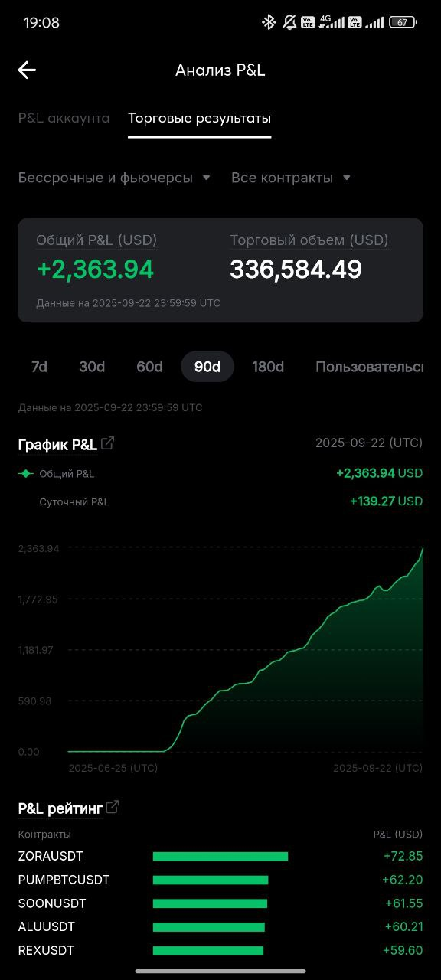Toggle Суточный P&L legend series
441x980 pixels.
tap(74, 502)
